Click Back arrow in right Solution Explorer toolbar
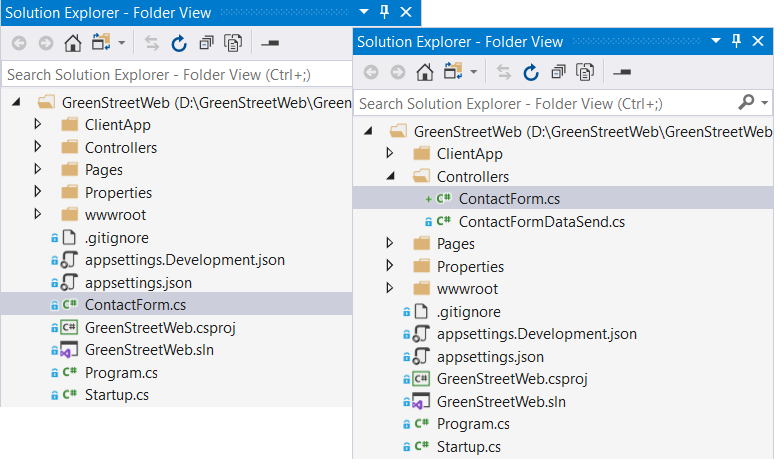This screenshot has height=466, width=784. [x=371, y=72]
